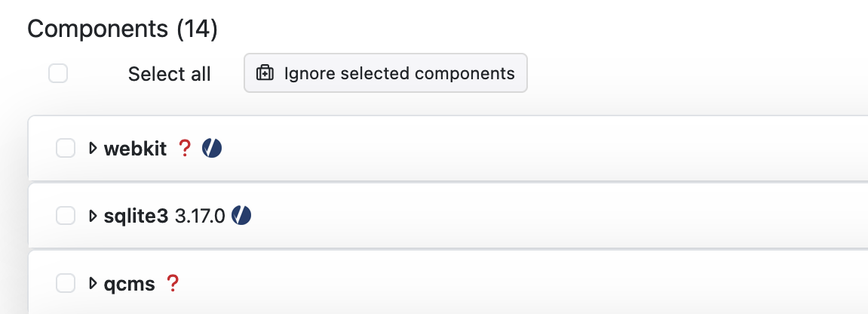Screen dimensions: 868x314
Task: Click the sqlite3 component name
Action: [x=136, y=217]
